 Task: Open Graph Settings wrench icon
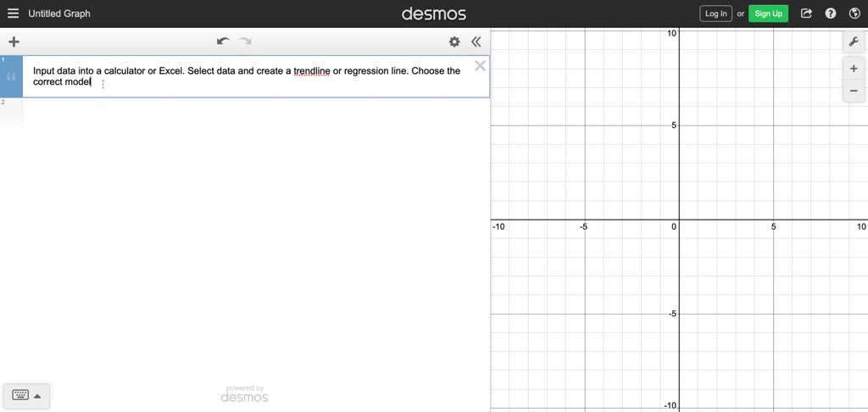(854, 42)
